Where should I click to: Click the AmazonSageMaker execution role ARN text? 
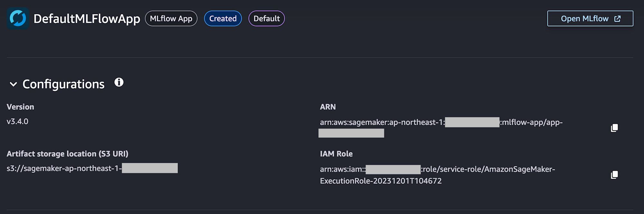437,175
